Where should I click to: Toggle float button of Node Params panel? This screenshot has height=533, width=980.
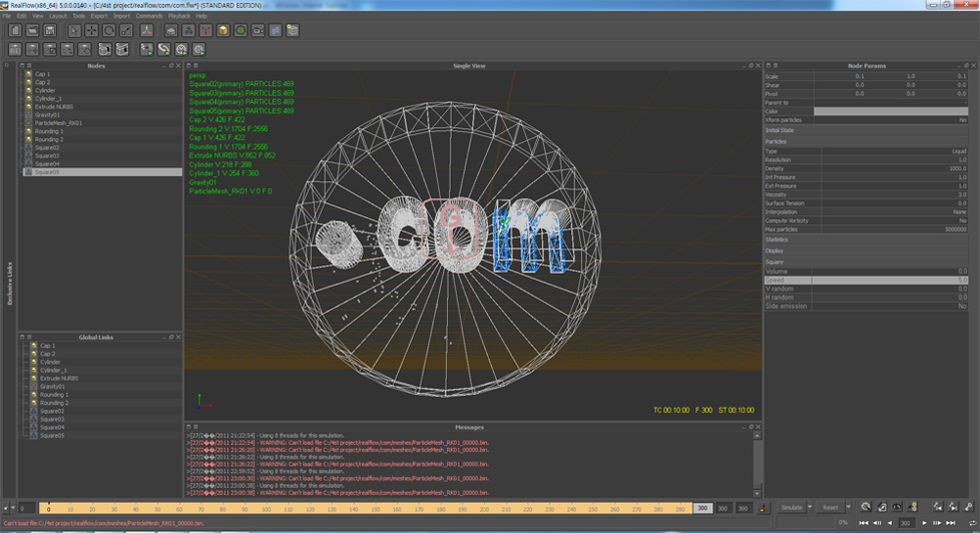click(966, 66)
